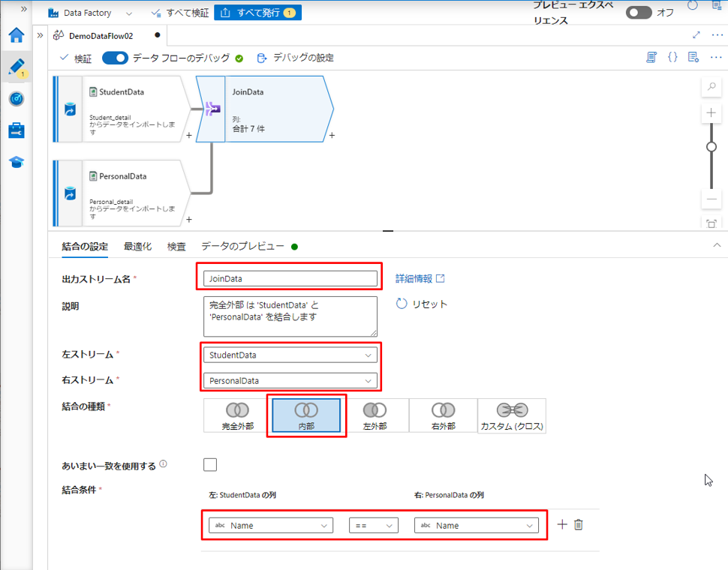The width and height of the screenshot is (728, 570).
Task: Open デバッグの設定 debug settings
Action: (295, 58)
